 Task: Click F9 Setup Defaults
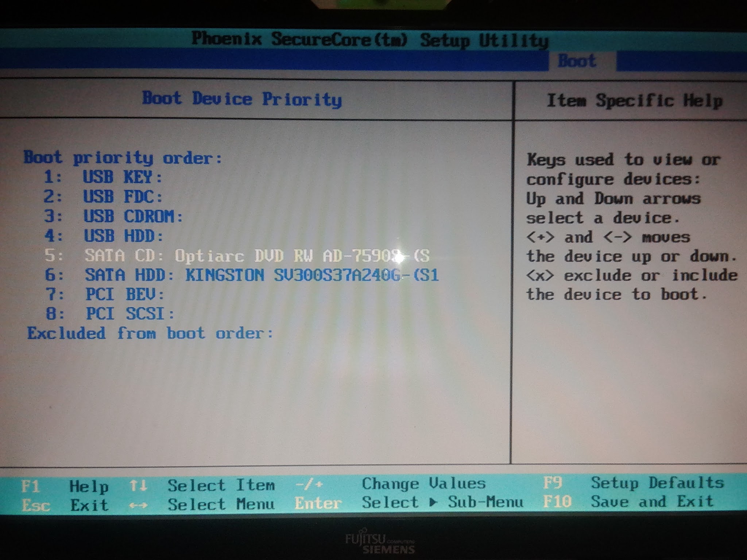[634, 483]
